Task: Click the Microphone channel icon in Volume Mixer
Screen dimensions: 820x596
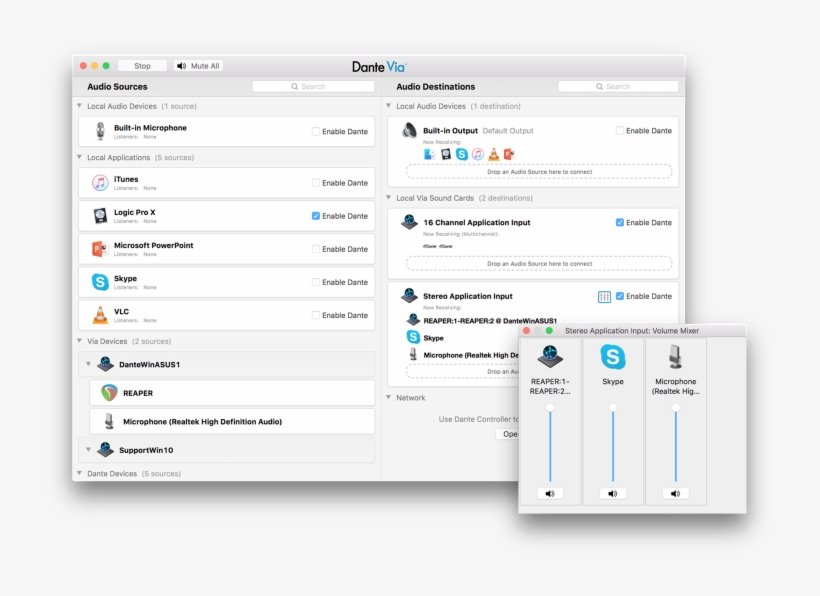Action: pos(675,357)
